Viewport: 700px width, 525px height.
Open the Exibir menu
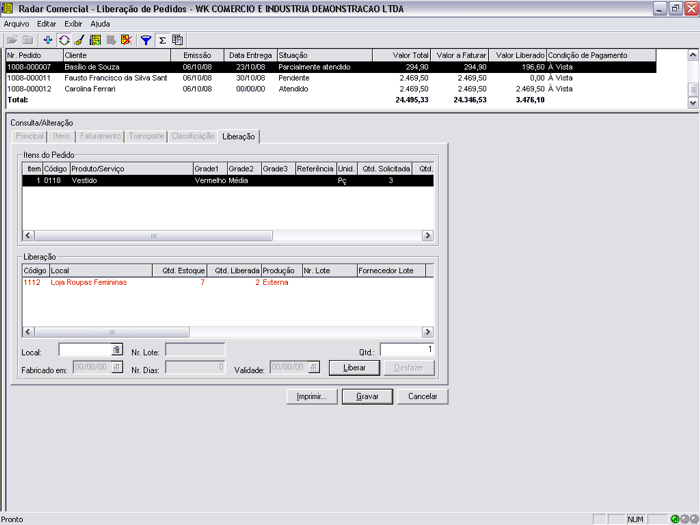pyautogui.click(x=73, y=23)
